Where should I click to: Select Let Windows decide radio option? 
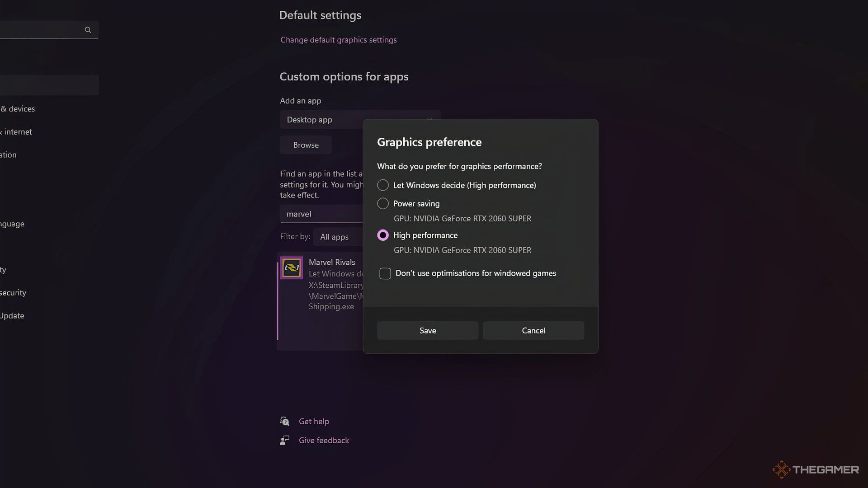coord(383,185)
